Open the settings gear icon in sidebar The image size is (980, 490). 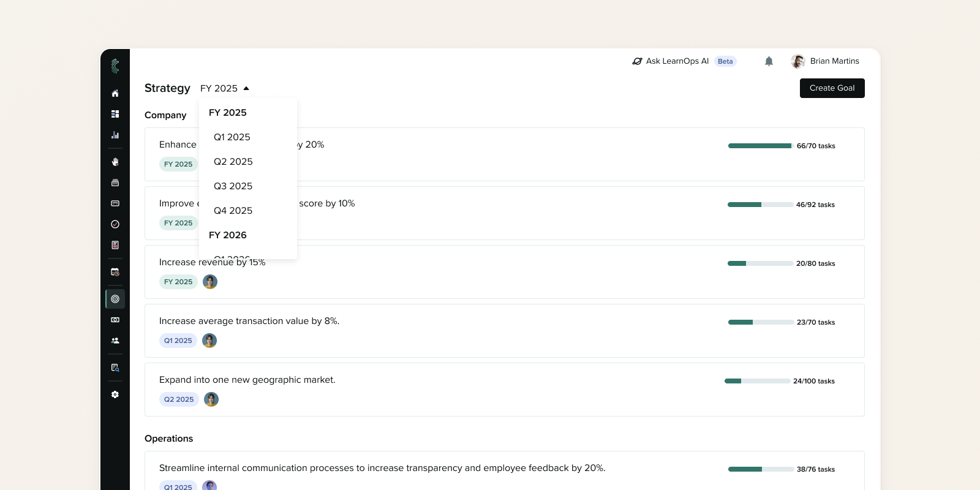[x=115, y=394]
